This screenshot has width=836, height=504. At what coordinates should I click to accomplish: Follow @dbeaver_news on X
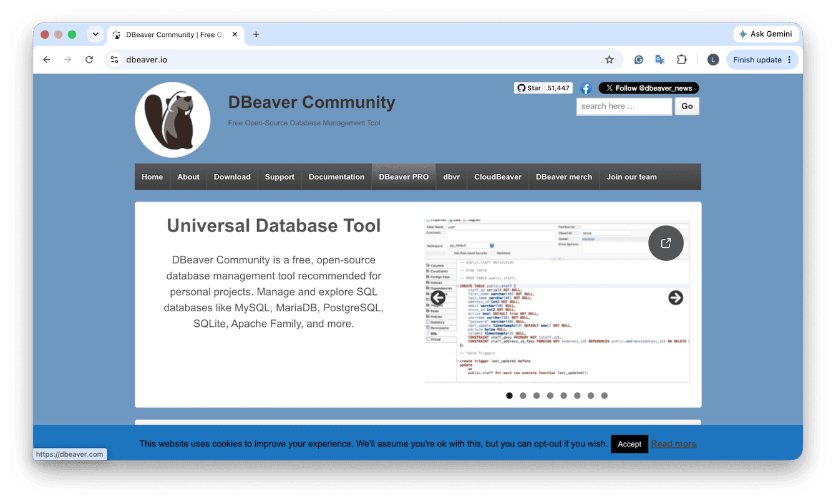click(x=649, y=88)
